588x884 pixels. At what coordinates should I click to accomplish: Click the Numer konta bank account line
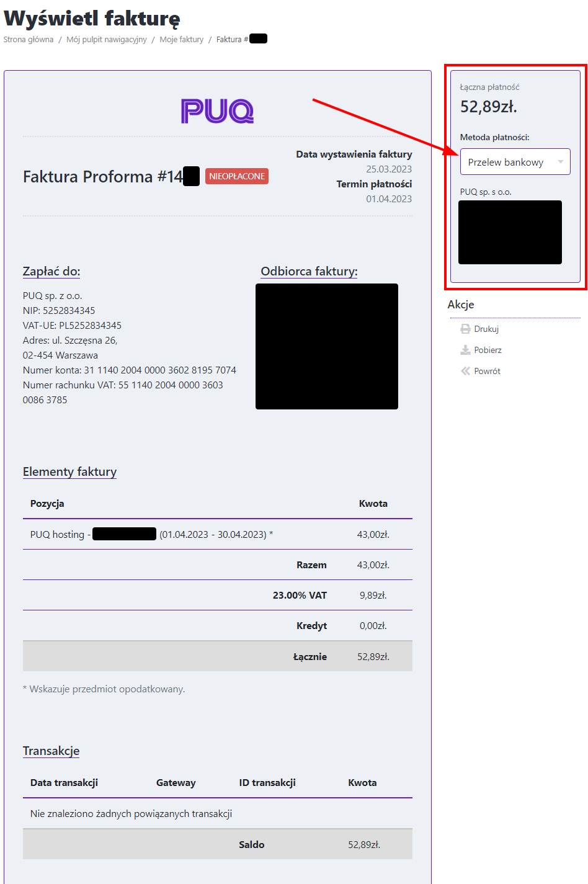[x=129, y=370]
